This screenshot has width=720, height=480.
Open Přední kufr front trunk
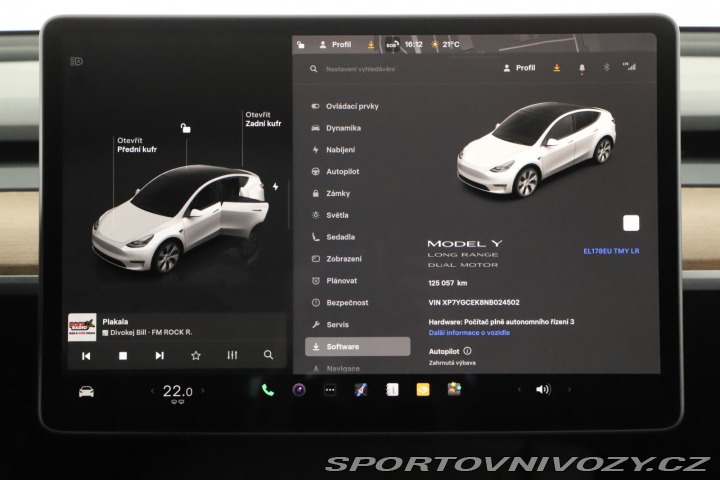pos(137,145)
